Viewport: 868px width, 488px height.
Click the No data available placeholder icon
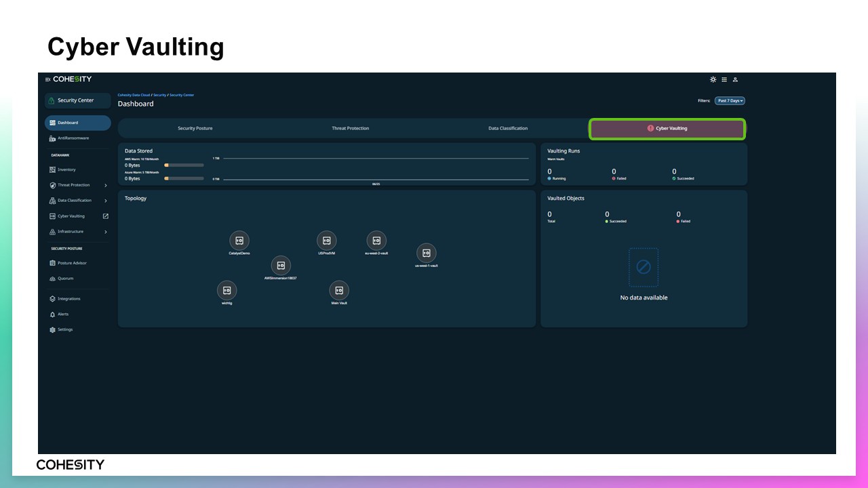tap(644, 267)
